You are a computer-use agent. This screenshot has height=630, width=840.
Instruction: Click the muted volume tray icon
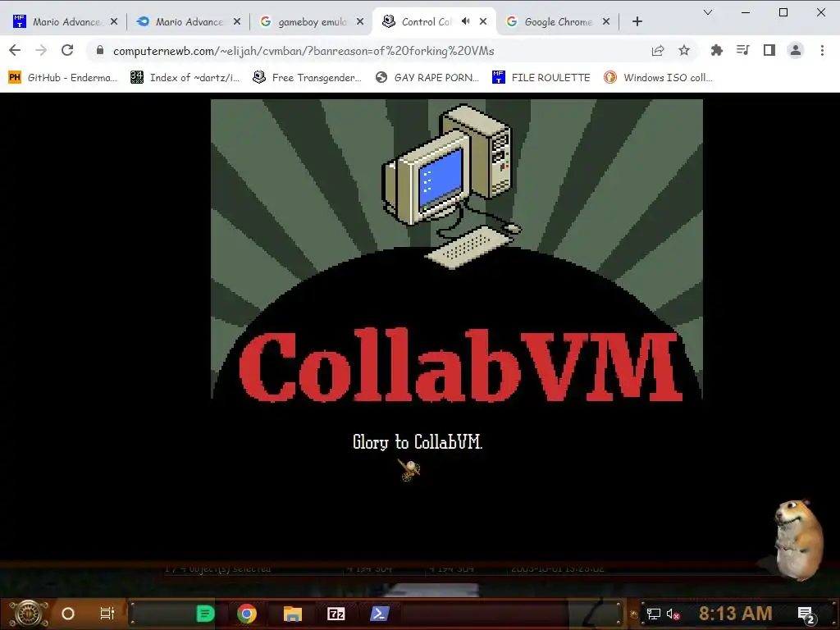(x=673, y=614)
